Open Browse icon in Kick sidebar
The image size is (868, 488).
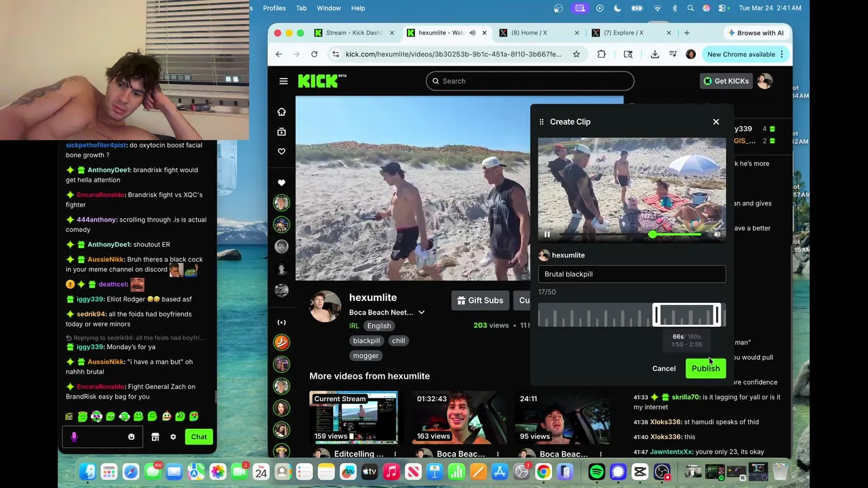(x=281, y=131)
